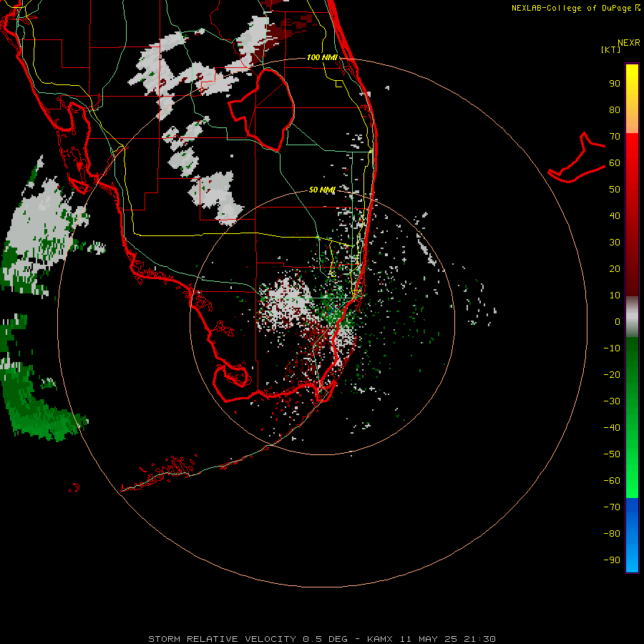The image size is (644, 644).
Task: Click the -10 value on velocity scale
Action: click(612, 348)
